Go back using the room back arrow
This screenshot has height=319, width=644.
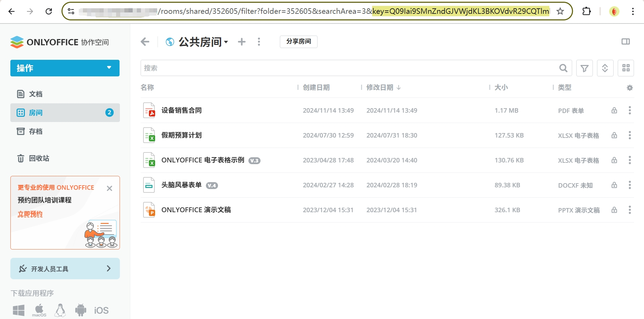click(x=145, y=42)
